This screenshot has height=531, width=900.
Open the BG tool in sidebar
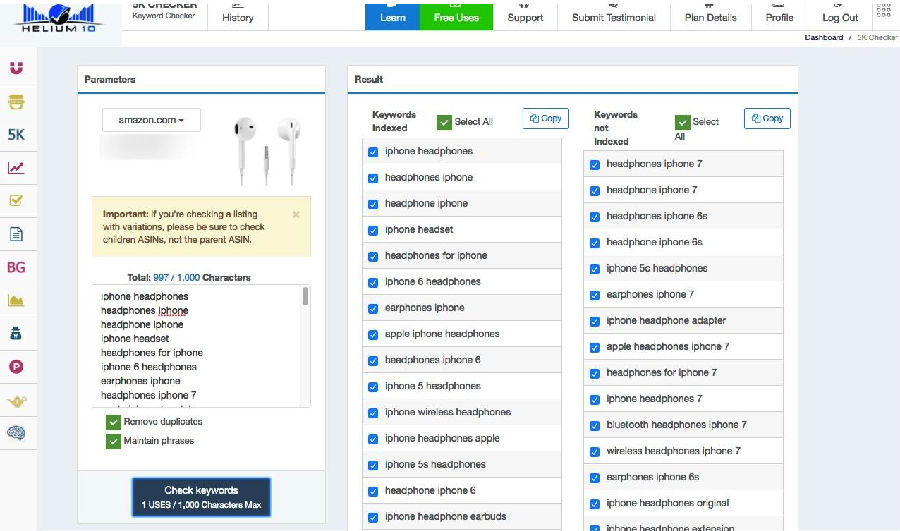16,267
